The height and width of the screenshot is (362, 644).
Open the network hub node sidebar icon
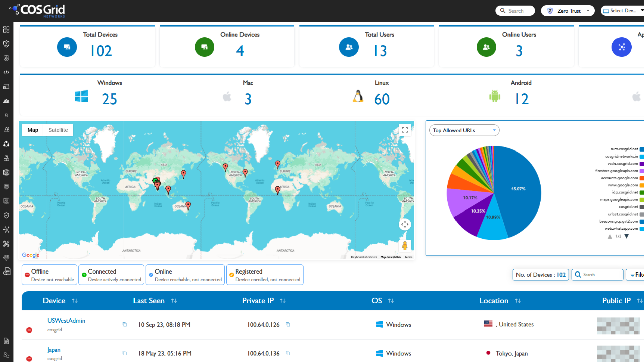tap(6, 230)
